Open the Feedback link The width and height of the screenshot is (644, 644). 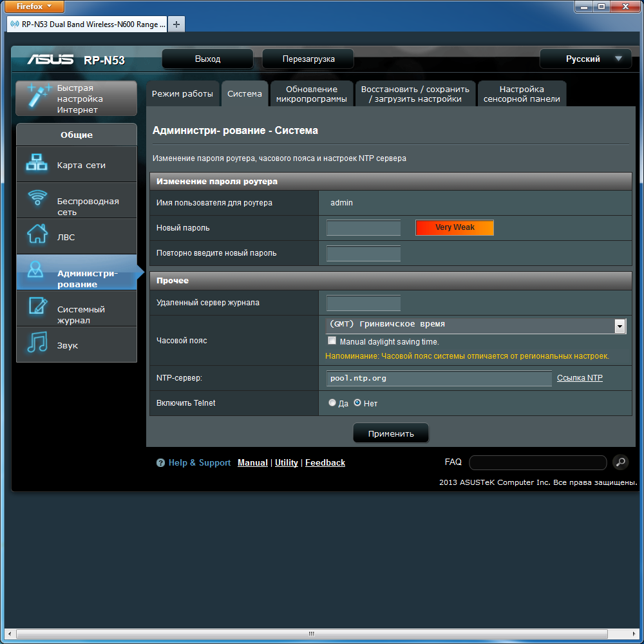pyautogui.click(x=325, y=462)
